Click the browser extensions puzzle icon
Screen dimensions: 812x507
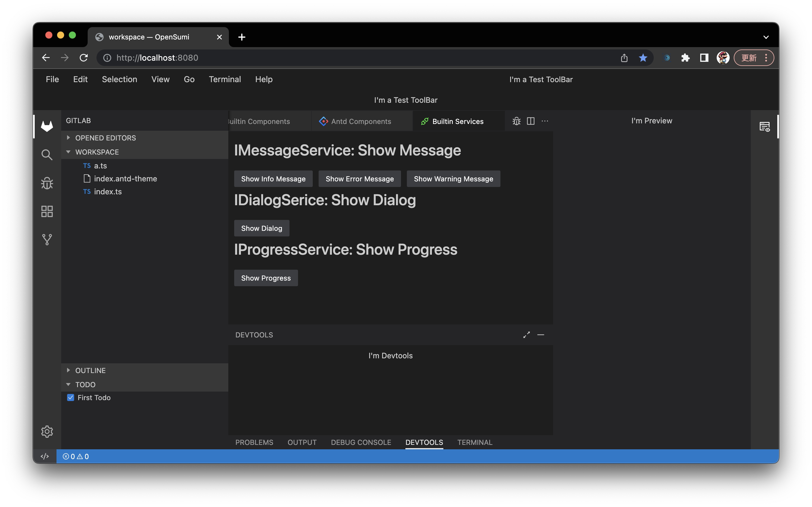pos(685,58)
